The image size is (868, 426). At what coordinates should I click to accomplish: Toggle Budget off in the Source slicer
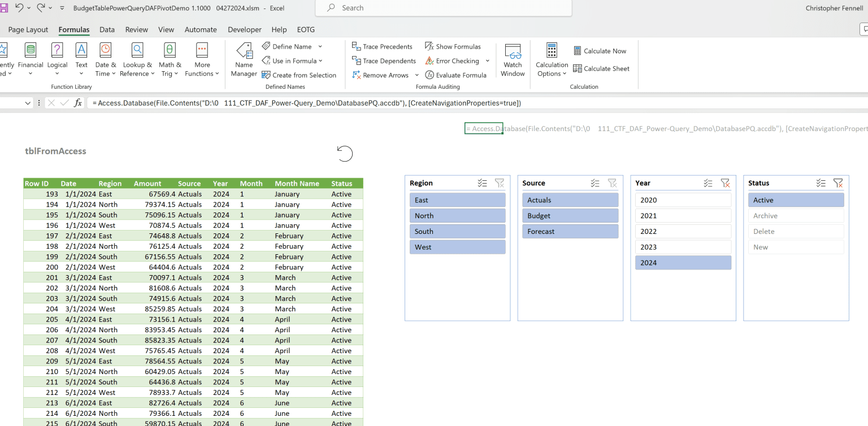pyautogui.click(x=570, y=215)
